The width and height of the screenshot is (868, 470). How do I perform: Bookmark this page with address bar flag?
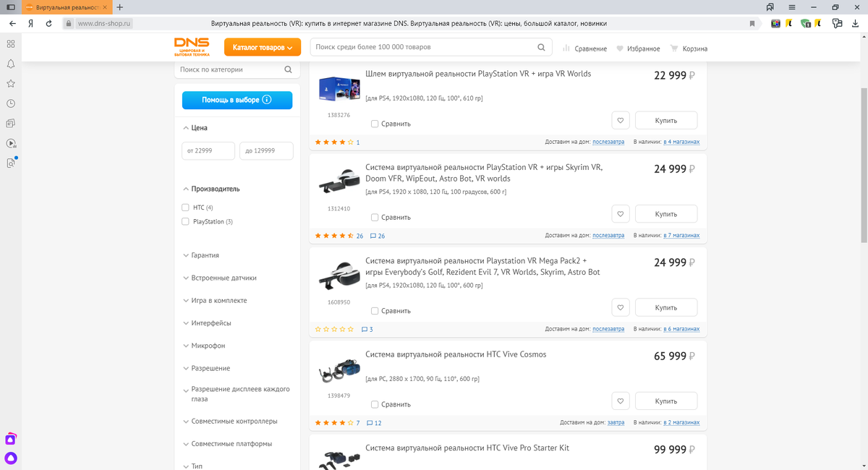(752, 23)
